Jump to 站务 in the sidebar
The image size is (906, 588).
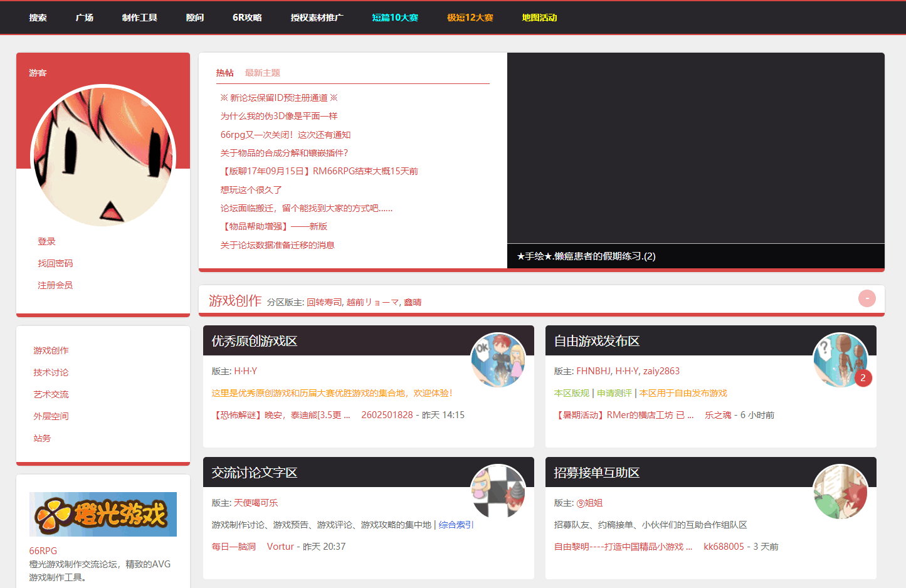[42, 438]
